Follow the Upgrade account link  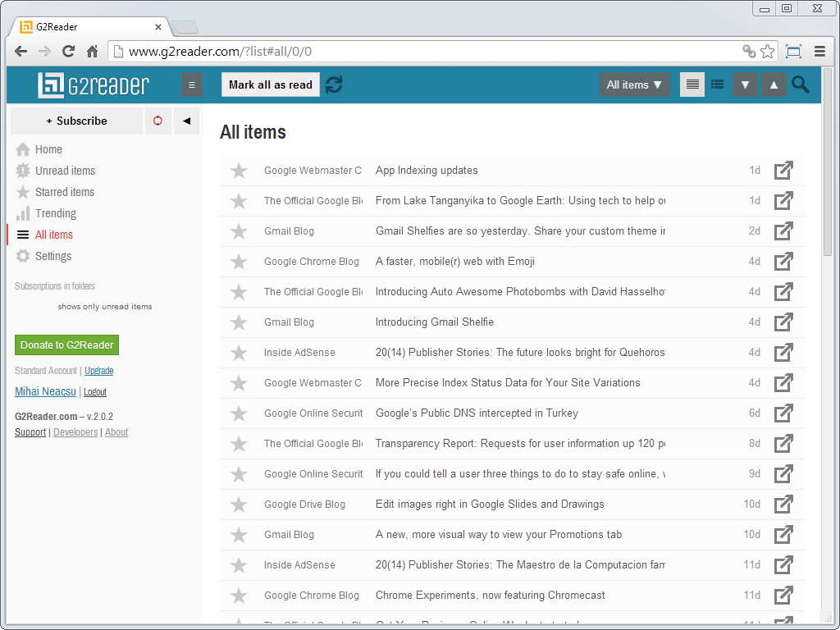(x=99, y=371)
